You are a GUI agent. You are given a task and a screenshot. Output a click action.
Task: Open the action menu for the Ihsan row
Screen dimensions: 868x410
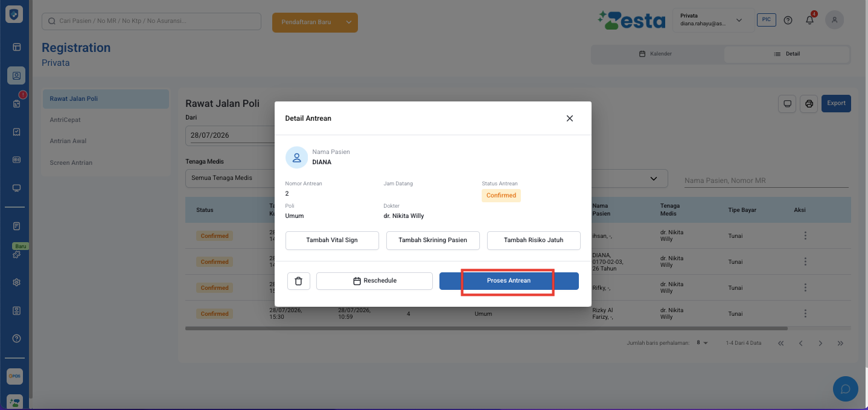tap(805, 235)
